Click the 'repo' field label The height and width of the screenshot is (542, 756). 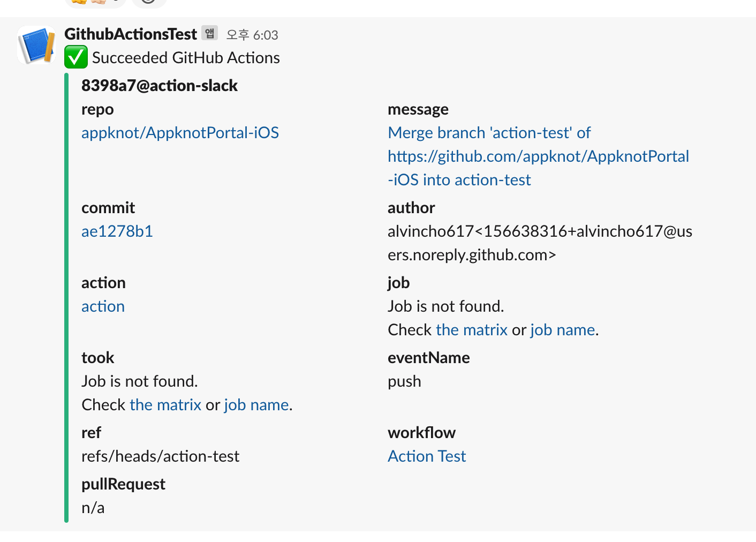tap(97, 110)
